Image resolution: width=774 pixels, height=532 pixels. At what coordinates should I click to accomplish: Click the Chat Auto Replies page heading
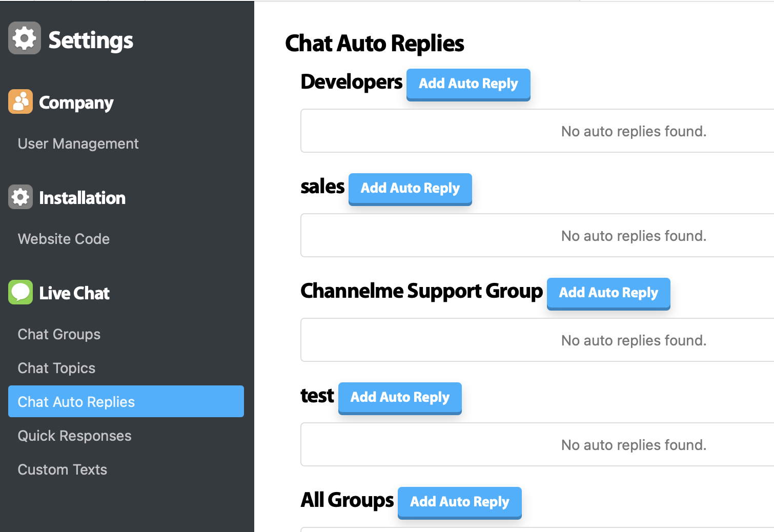coord(375,44)
